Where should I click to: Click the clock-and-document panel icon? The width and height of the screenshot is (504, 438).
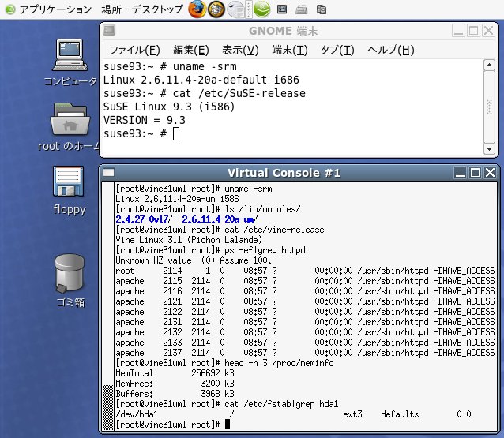[x=235, y=9]
